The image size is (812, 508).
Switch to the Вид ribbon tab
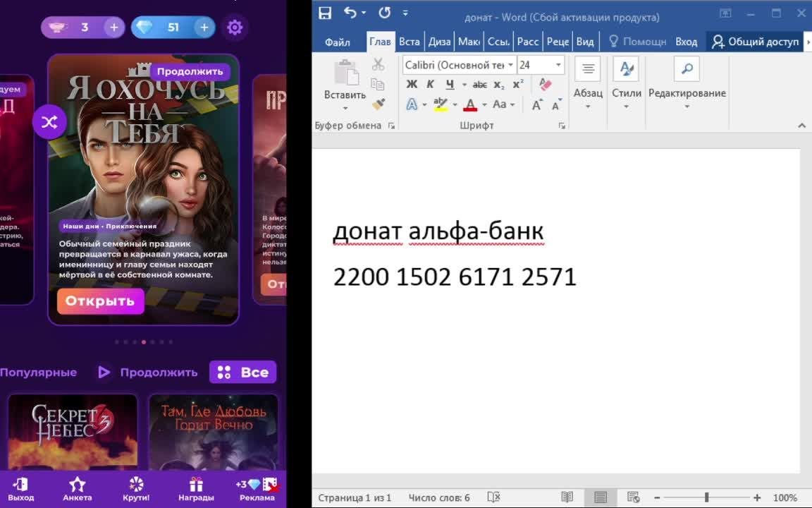585,42
